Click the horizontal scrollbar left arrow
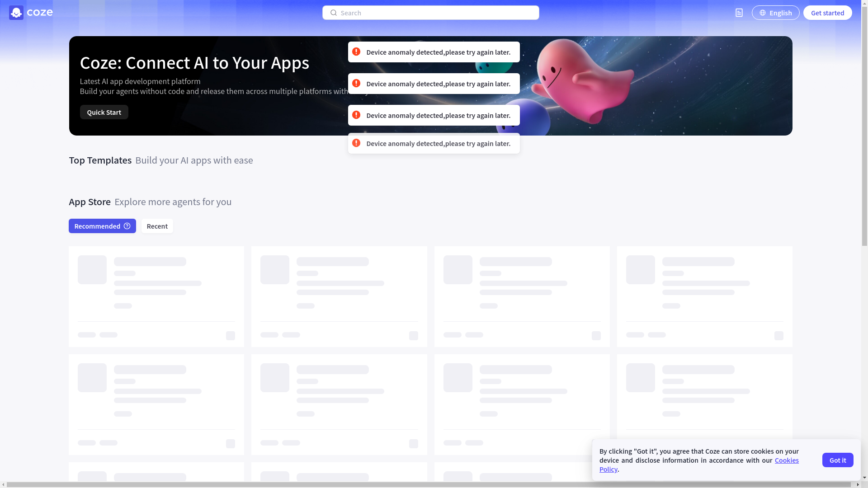 pyautogui.click(x=3, y=485)
